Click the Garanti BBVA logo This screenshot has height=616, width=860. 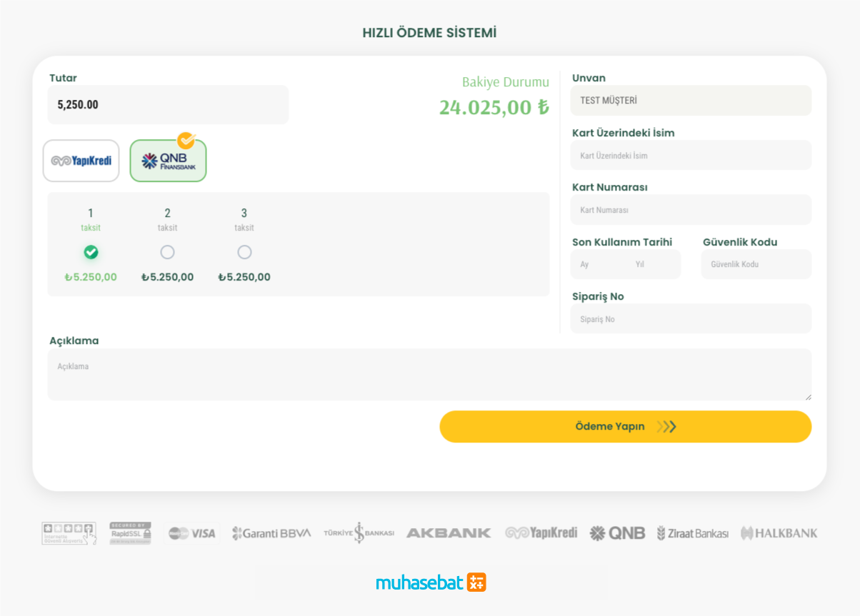point(271,533)
